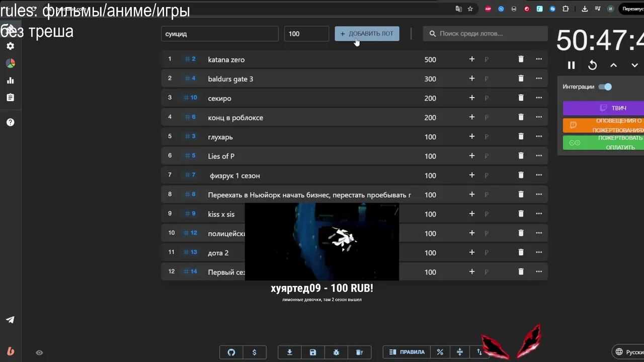Click the Lies of P lot name
Screen dimensions: 644x362
click(x=221, y=156)
